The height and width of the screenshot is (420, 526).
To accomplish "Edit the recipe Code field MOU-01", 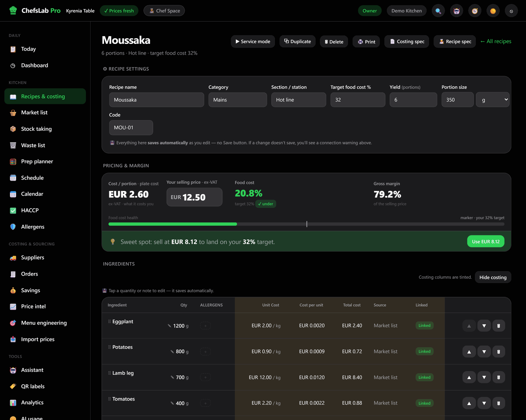I will coord(131,127).
